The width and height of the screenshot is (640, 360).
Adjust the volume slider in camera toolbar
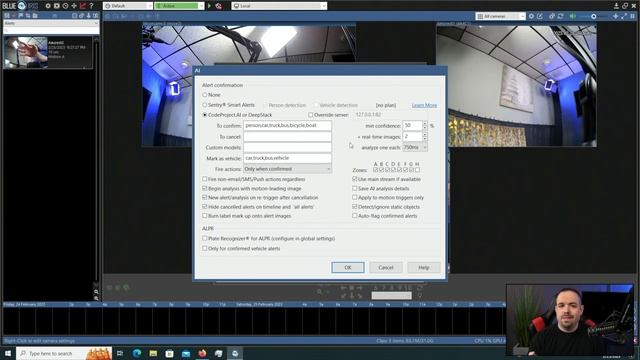[x=594, y=16]
